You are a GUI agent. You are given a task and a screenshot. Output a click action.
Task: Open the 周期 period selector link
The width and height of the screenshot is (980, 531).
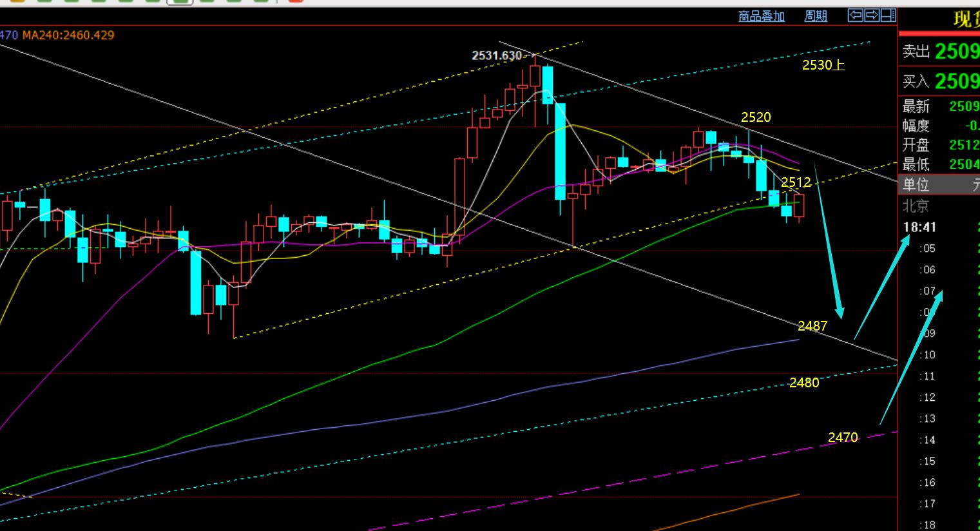(x=816, y=16)
